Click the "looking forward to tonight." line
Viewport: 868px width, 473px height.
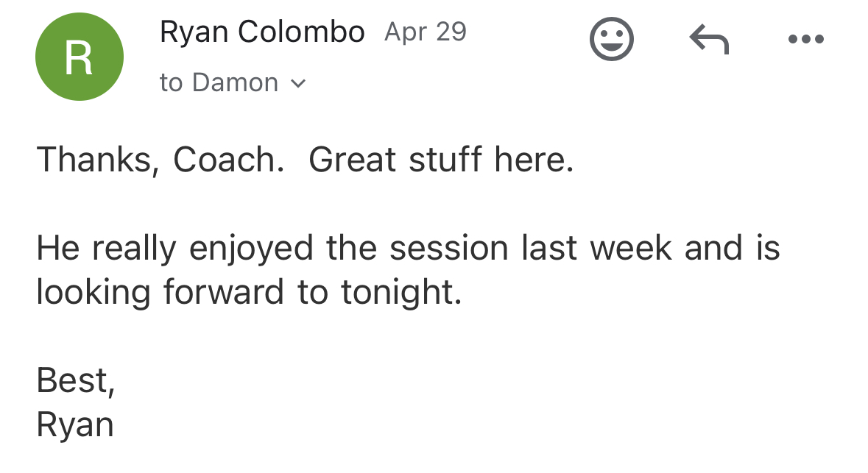[x=249, y=292]
